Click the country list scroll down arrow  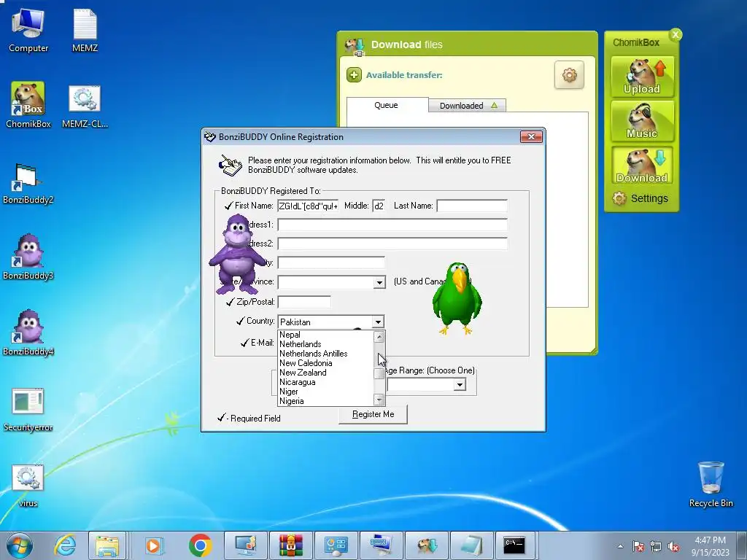click(379, 400)
